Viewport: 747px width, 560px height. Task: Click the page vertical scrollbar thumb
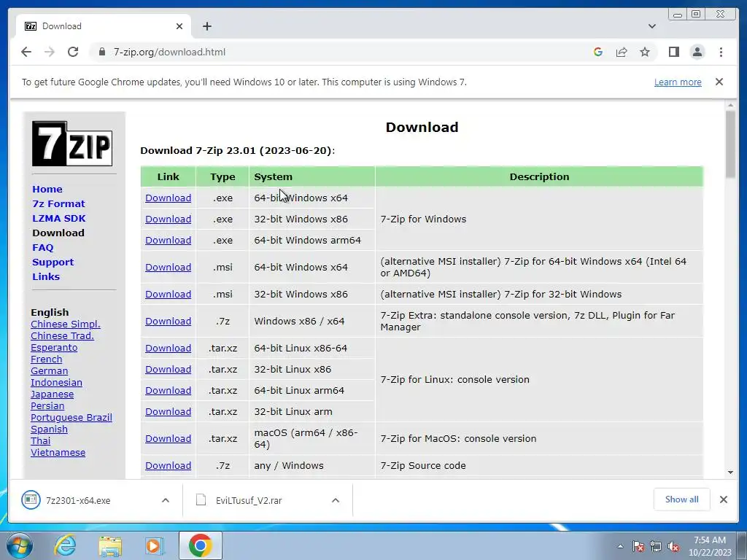[x=730, y=144]
